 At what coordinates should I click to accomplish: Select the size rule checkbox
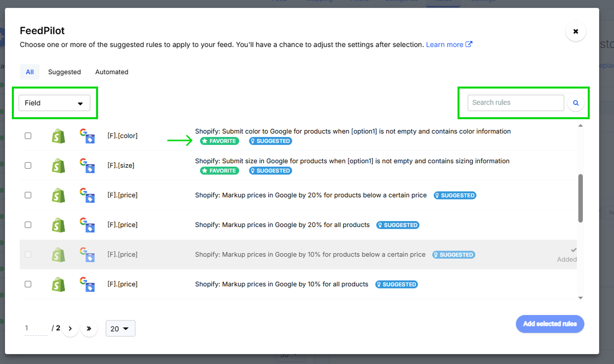click(x=28, y=165)
